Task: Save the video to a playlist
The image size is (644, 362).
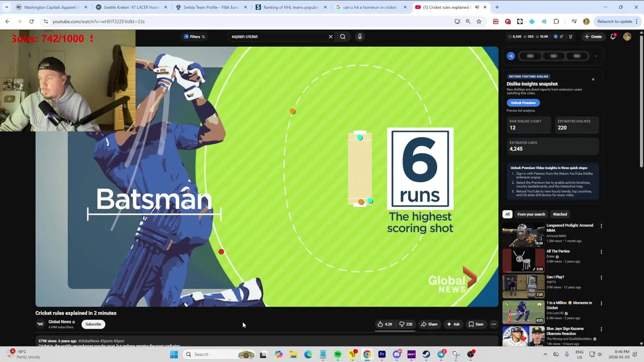Action: coord(476,324)
